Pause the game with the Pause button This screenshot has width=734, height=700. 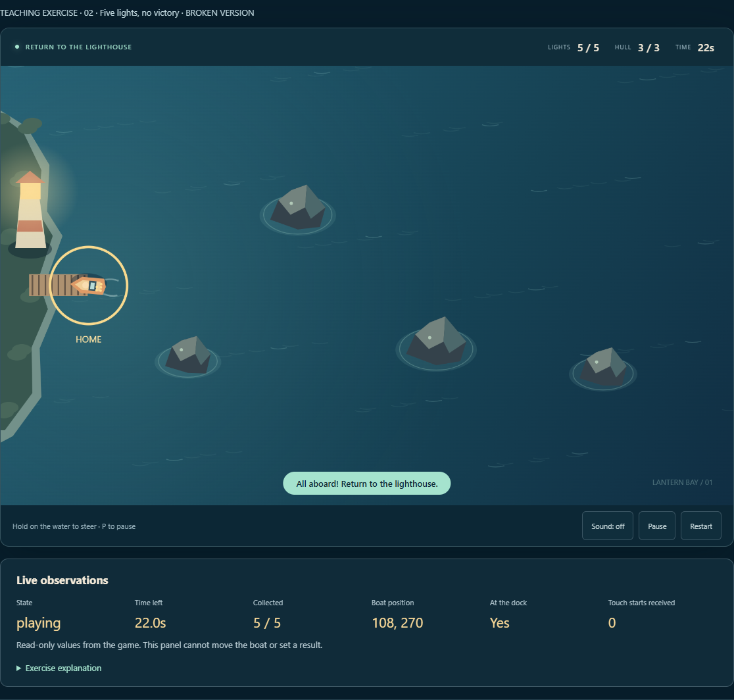click(x=657, y=526)
